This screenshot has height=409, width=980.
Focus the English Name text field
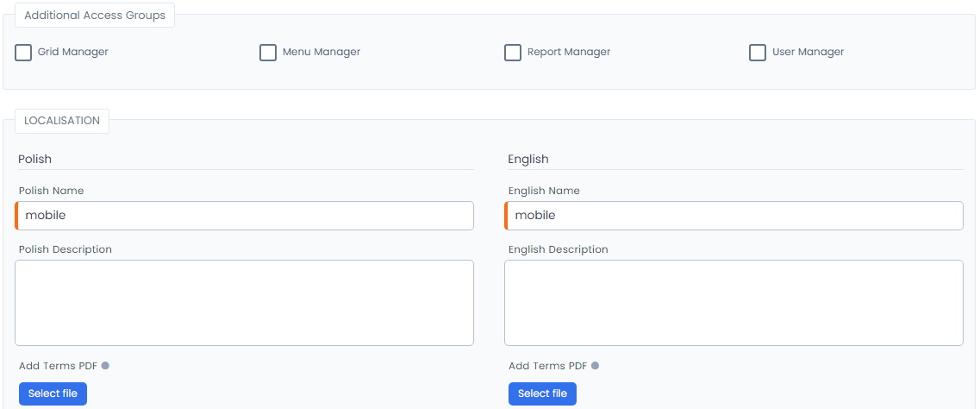734,216
